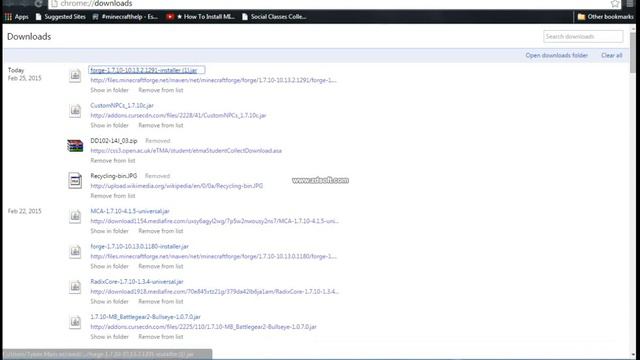Viewport: 640px width, 360px height.
Task: Open the Apps shortcut in bookmarks bar
Action: pos(17,17)
